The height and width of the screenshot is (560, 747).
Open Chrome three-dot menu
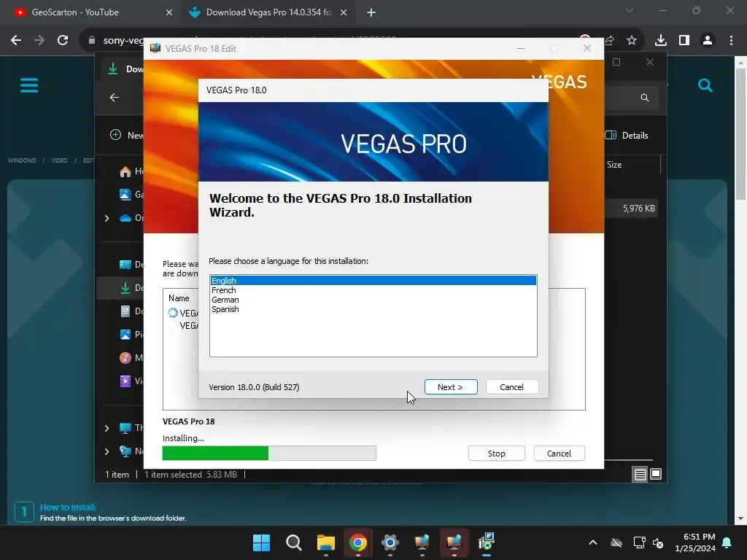point(731,41)
